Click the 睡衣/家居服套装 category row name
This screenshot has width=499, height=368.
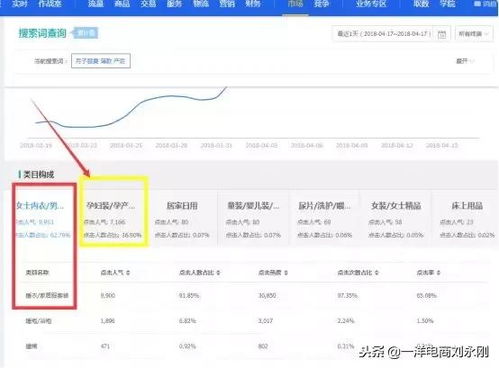(x=47, y=296)
